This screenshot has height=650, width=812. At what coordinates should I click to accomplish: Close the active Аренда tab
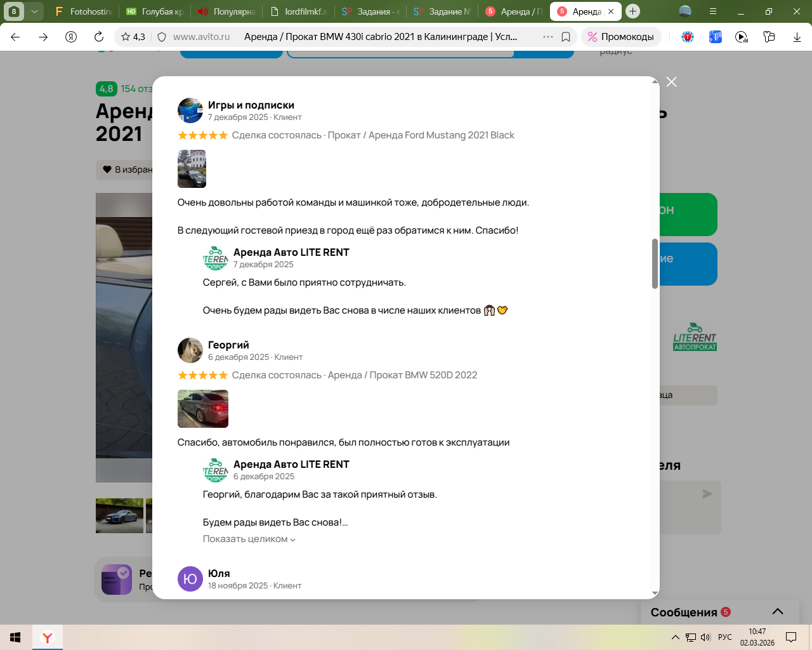(611, 11)
